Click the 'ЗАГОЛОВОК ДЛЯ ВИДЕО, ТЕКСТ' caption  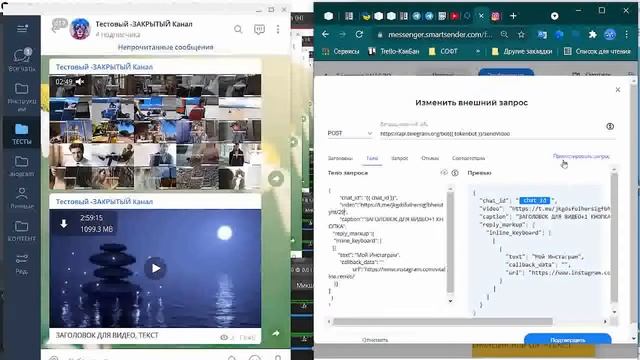tap(107, 335)
